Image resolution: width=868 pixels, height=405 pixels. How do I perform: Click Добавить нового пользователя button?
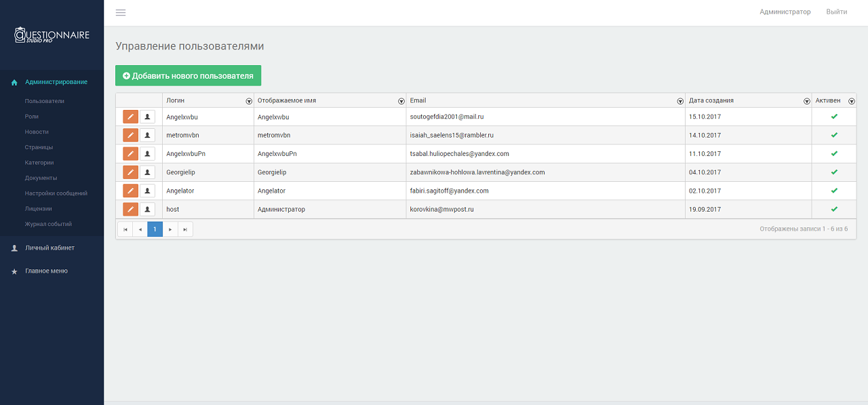point(188,76)
